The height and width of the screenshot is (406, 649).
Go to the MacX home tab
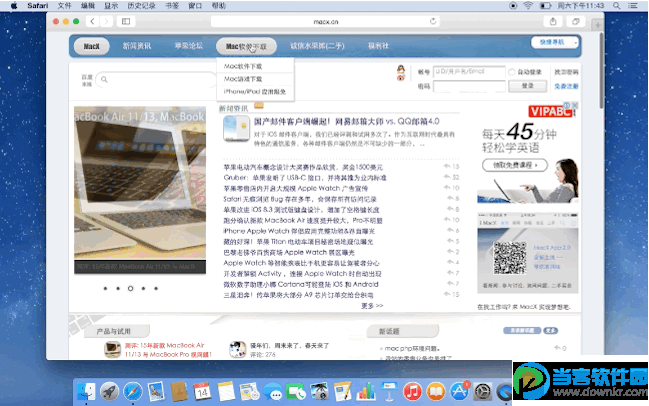[91, 46]
